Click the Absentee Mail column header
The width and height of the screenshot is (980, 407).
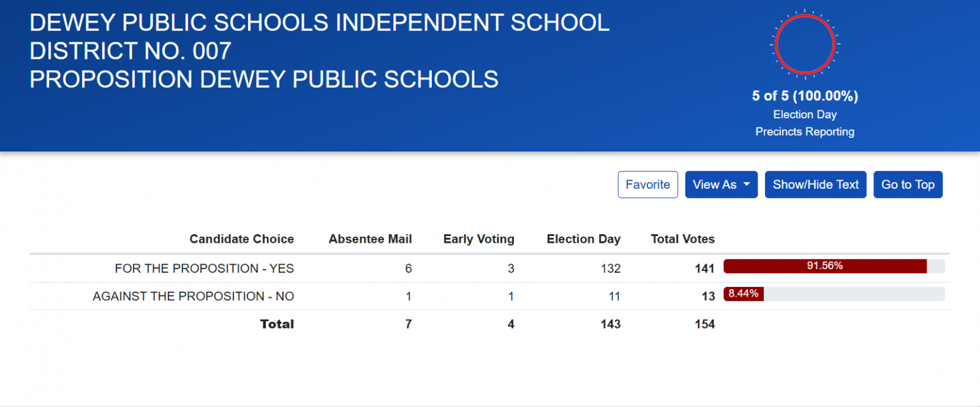[370, 239]
